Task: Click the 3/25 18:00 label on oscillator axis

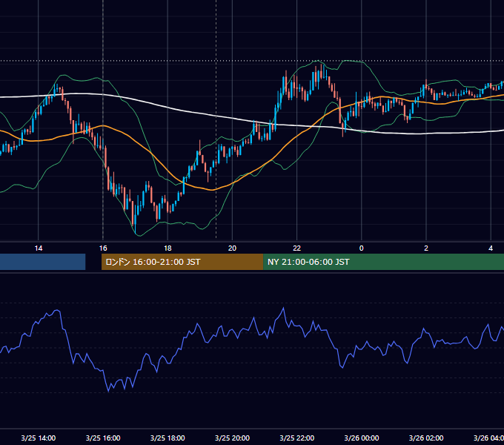Action: coord(168,438)
